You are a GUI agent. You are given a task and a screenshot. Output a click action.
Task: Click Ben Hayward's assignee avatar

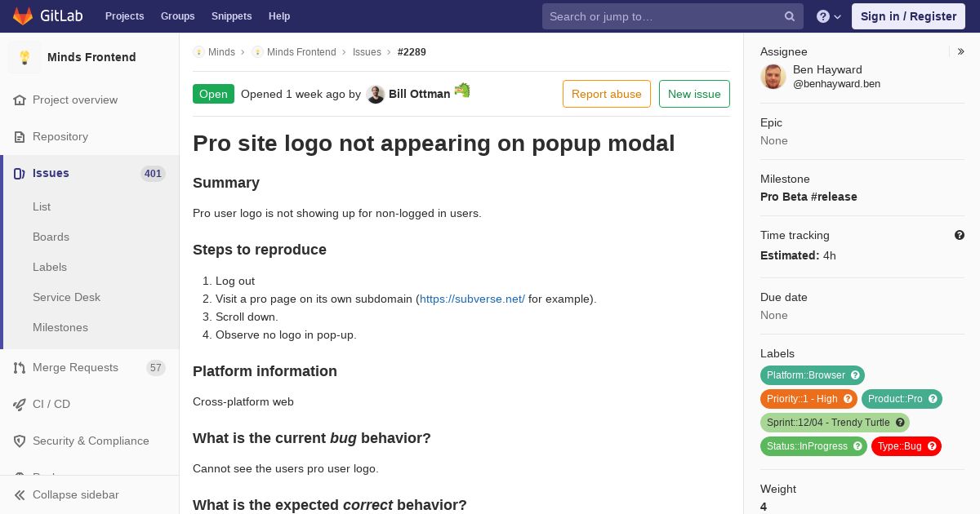click(x=773, y=77)
